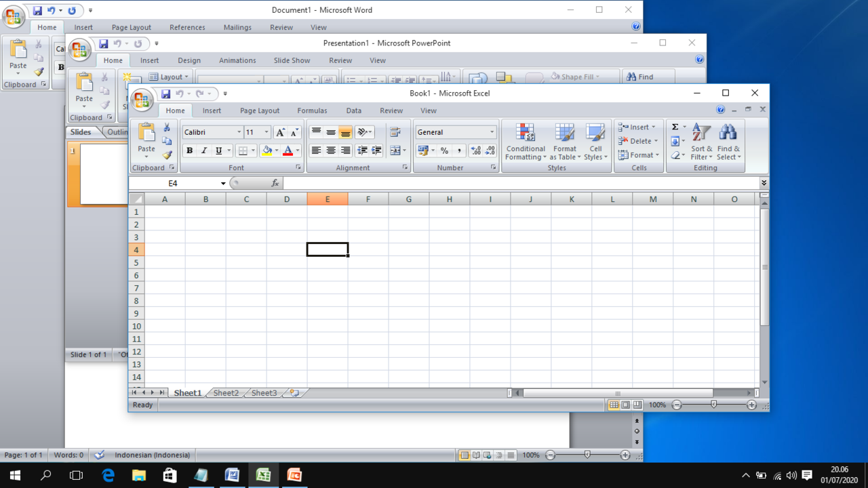Expand the Name Box dropdown arrow
This screenshot has height=488, width=868.
(223, 183)
